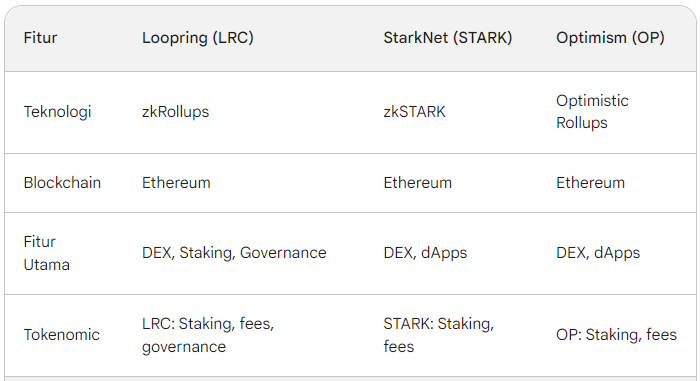Click the Tokenomic row label
Screen dimensions: 700x381
(62, 335)
